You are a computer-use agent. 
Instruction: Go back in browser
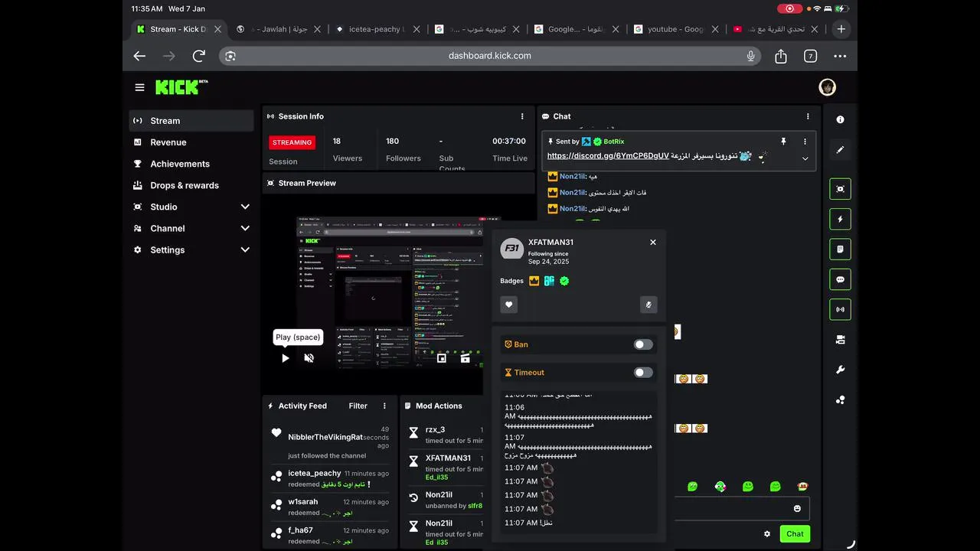pos(139,55)
